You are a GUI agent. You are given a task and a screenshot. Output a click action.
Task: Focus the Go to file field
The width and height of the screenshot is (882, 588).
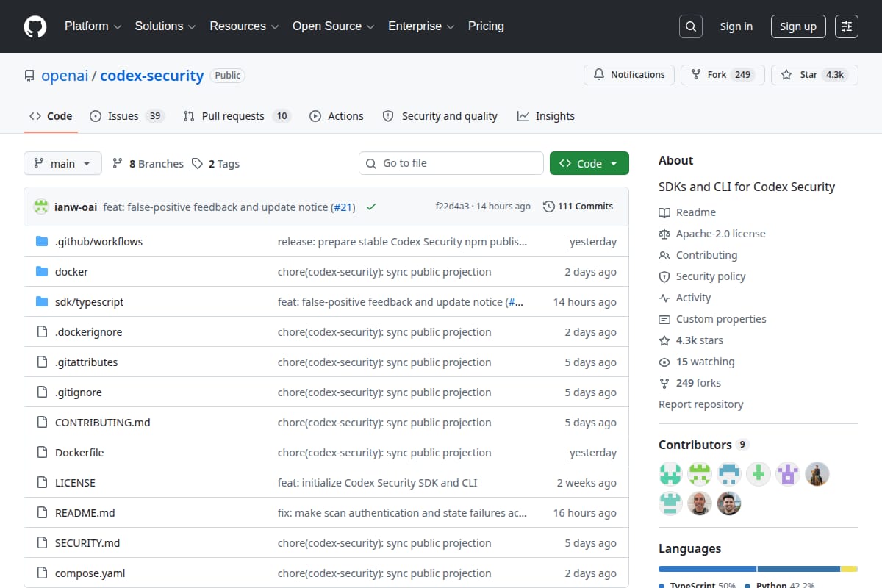coord(451,163)
